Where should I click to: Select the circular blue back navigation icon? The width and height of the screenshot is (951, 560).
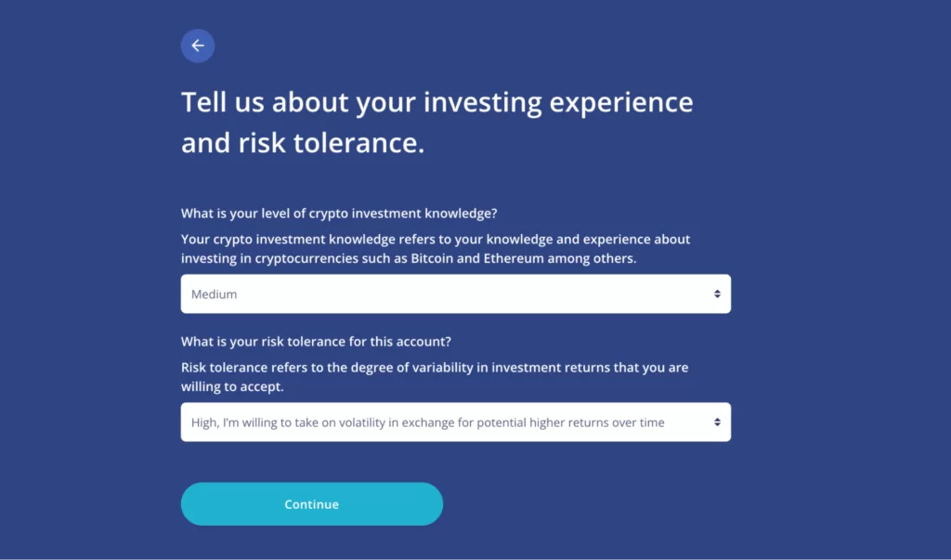coord(197,46)
